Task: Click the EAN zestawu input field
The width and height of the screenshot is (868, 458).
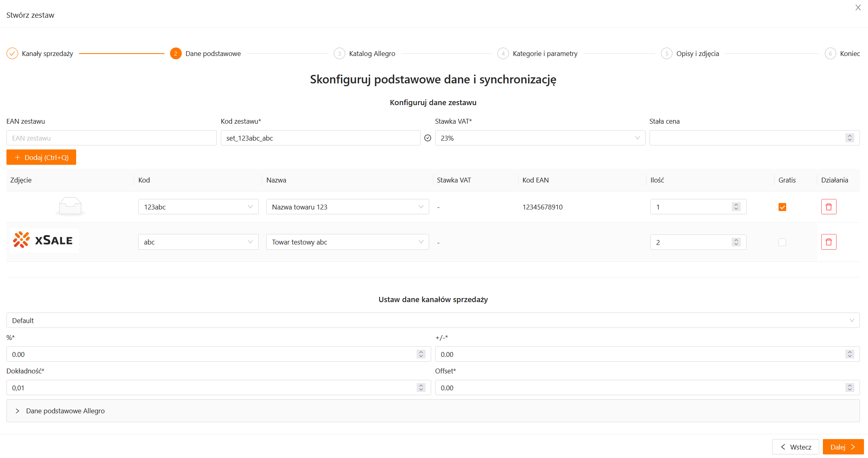Action: [111, 138]
